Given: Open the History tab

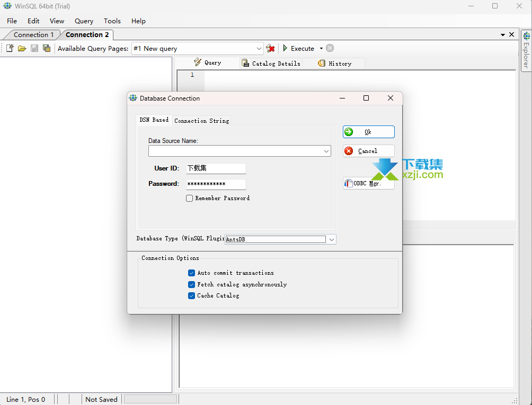Looking at the screenshot, I should click(334, 64).
